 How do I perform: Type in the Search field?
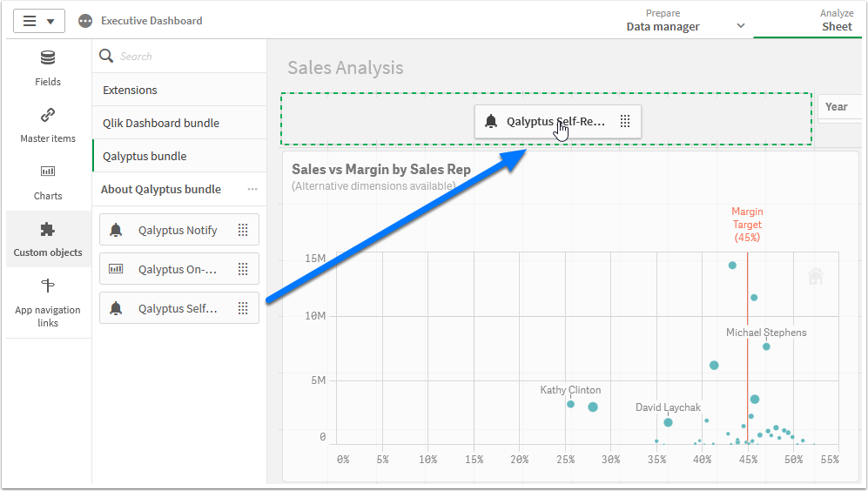click(x=187, y=57)
